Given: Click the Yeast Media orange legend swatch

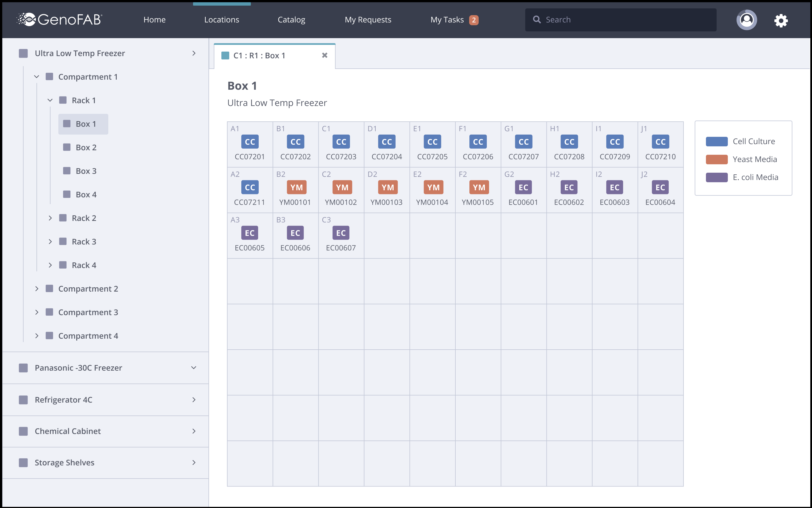Looking at the screenshot, I should click(x=717, y=159).
